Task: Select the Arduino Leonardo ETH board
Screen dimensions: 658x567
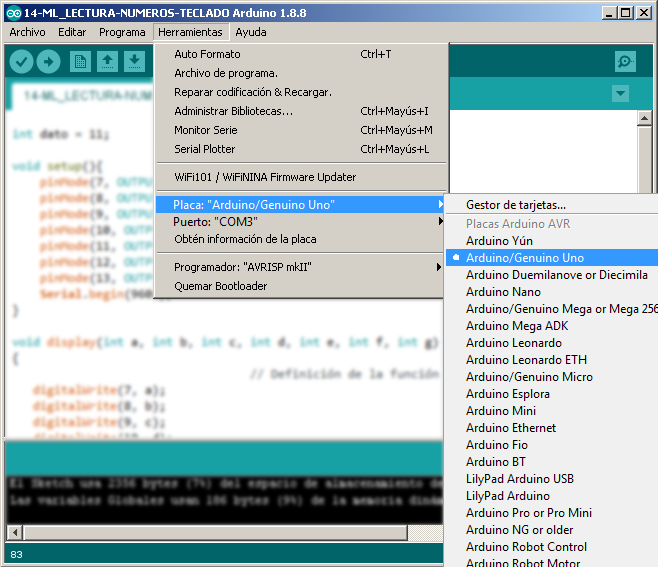Action: point(551,360)
